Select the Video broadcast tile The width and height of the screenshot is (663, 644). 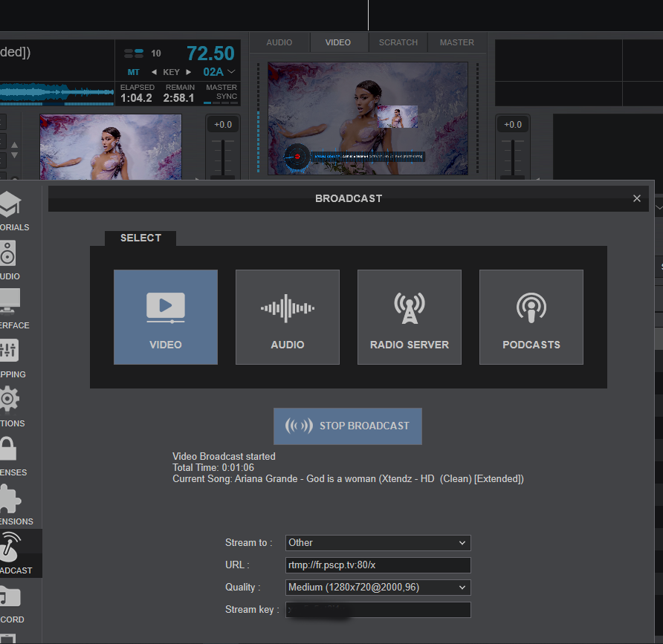[x=166, y=317]
